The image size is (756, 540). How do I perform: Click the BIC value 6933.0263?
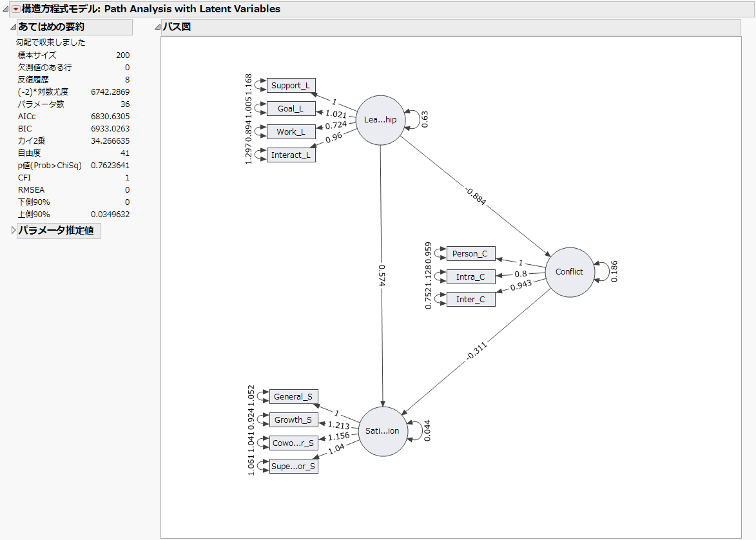[x=110, y=129]
